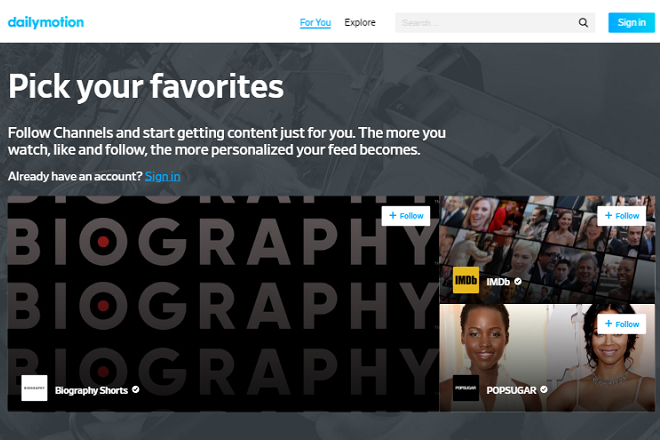Open the Biography Shorts channel name
Screen dimensions: 660x440
91,390
